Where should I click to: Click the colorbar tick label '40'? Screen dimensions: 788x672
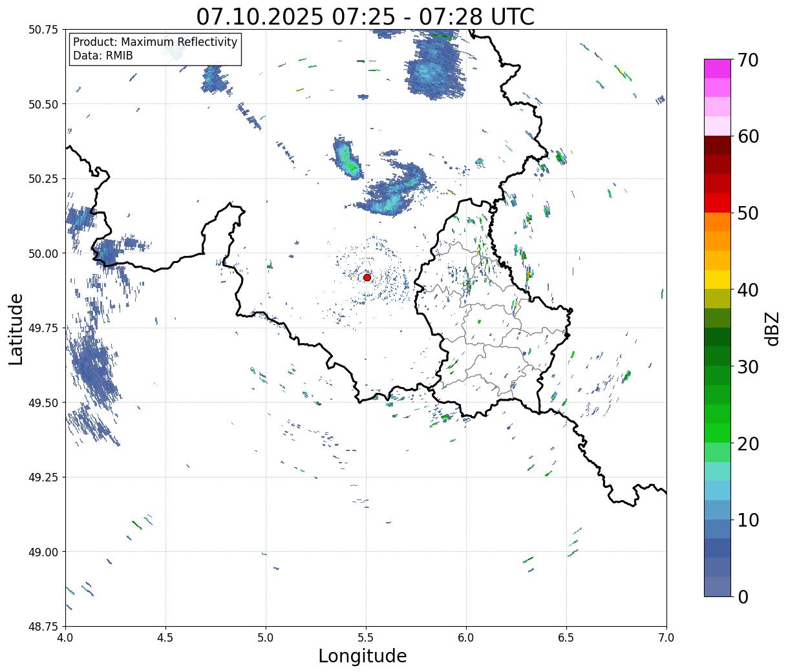click(748, 290)
